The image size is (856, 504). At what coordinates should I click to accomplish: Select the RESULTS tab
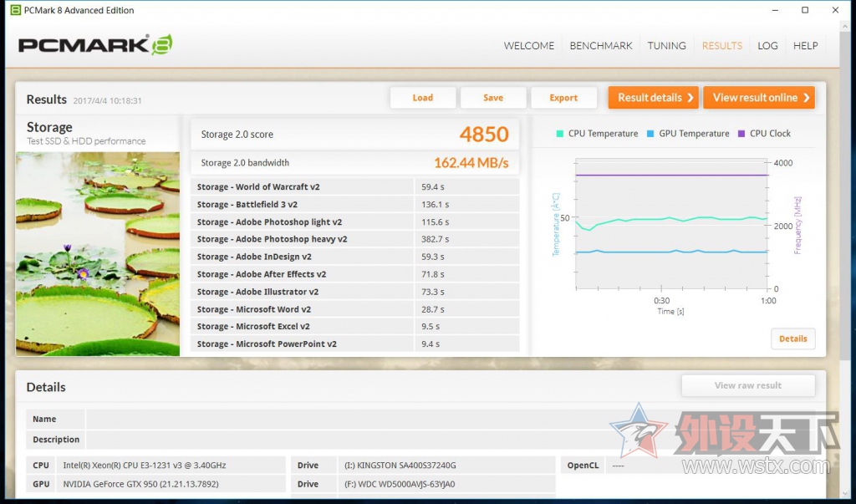point(721,46)
